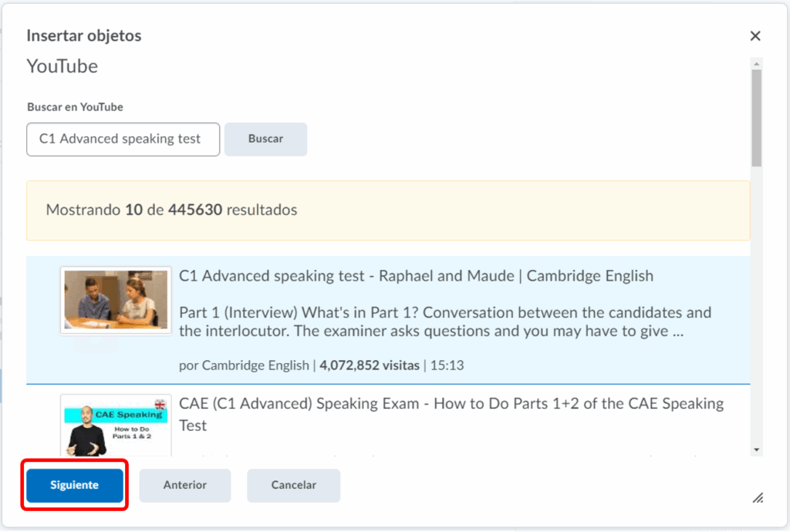This screenshot has height=532, width=790.
Task: Click the scrollbar down arrow
Action: (x=757, y=449)
